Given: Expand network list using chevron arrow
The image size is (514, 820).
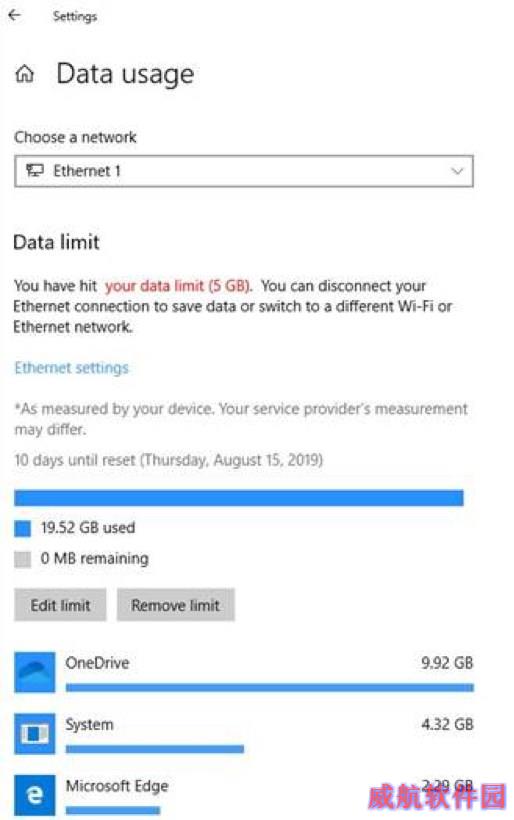Looking at the screenshot, I should (x=458, y=171).
